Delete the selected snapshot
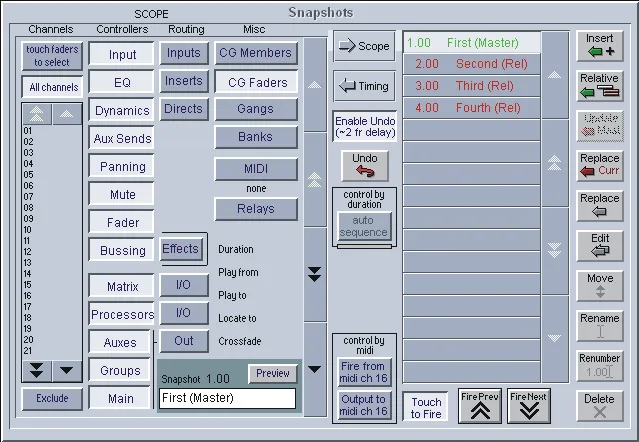Image resolution: width=639 pixels, height=442 pixels. (x=600, y=406)
